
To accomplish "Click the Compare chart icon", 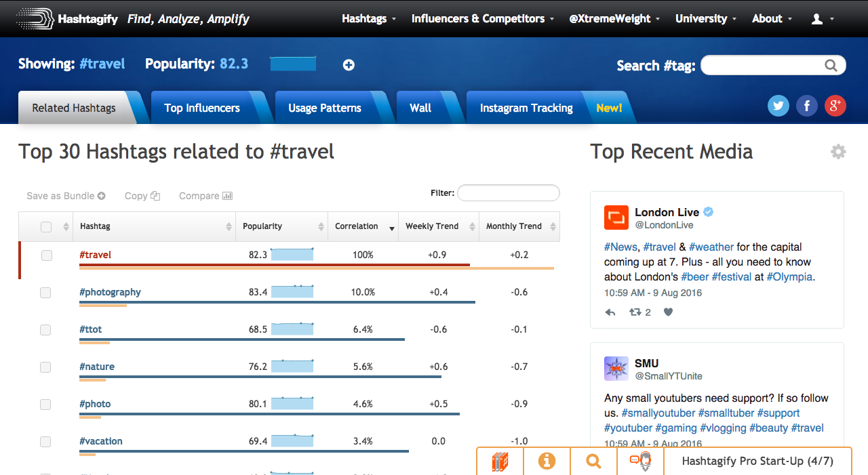I will [228, 196].
